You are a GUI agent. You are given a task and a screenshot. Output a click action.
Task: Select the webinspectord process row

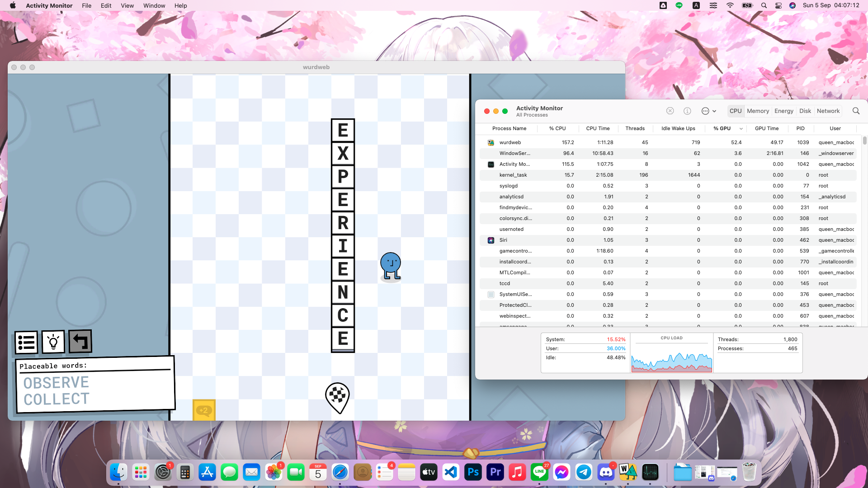tap(668, 316)
